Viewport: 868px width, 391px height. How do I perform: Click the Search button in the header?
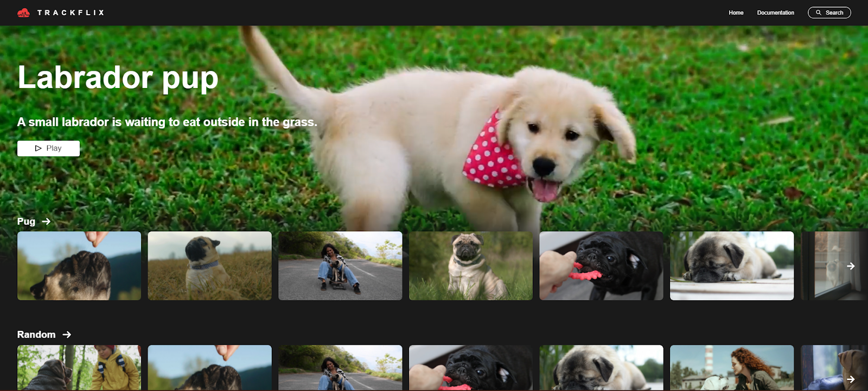[x=829, y=12]
